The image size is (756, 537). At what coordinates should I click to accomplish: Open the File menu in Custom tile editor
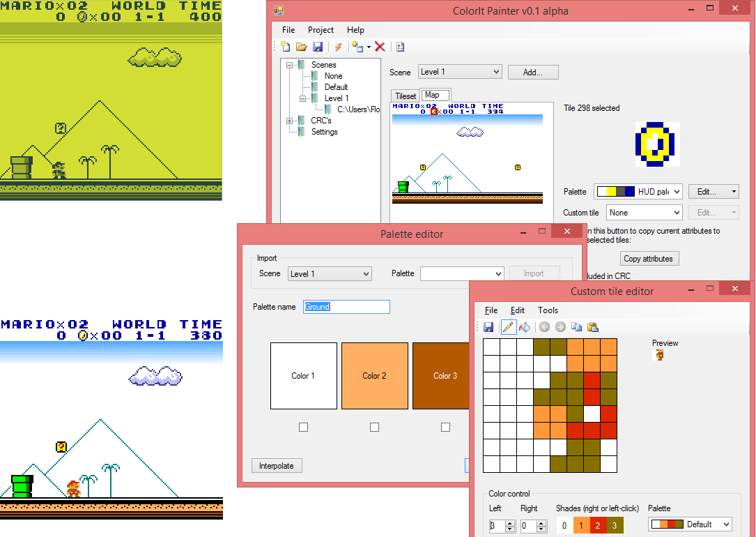coord(491,310)
